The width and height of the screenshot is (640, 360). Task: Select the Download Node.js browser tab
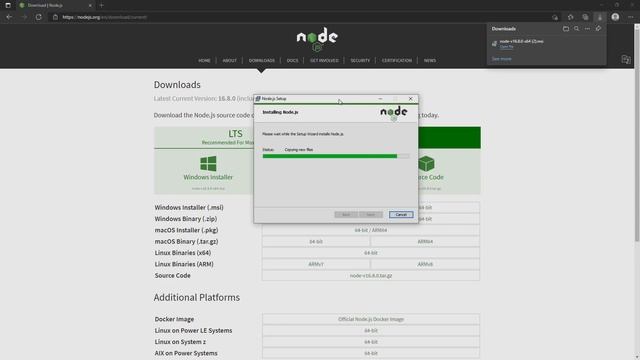click(x=56, y=5)
